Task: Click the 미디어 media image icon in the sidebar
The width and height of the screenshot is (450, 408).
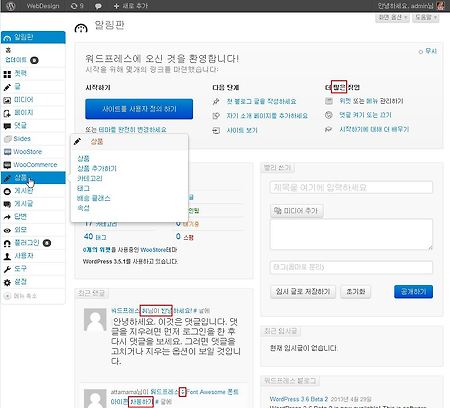Action: (x=7, y=100)
